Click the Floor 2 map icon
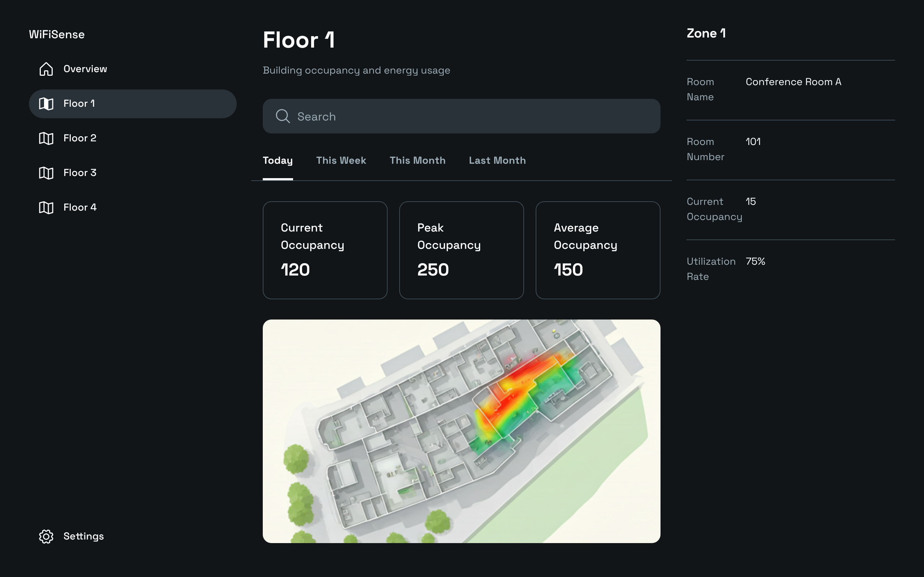Image resolution: width=924 pixels, height=577 pixels. pos(46,138)
